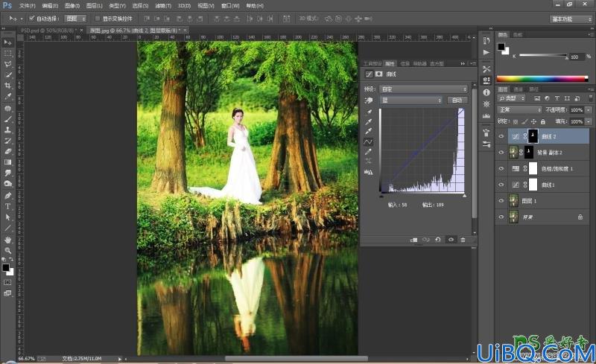
Task: Click the 曲线 2 layer mask thumbnail
Action: click(533, 136)
